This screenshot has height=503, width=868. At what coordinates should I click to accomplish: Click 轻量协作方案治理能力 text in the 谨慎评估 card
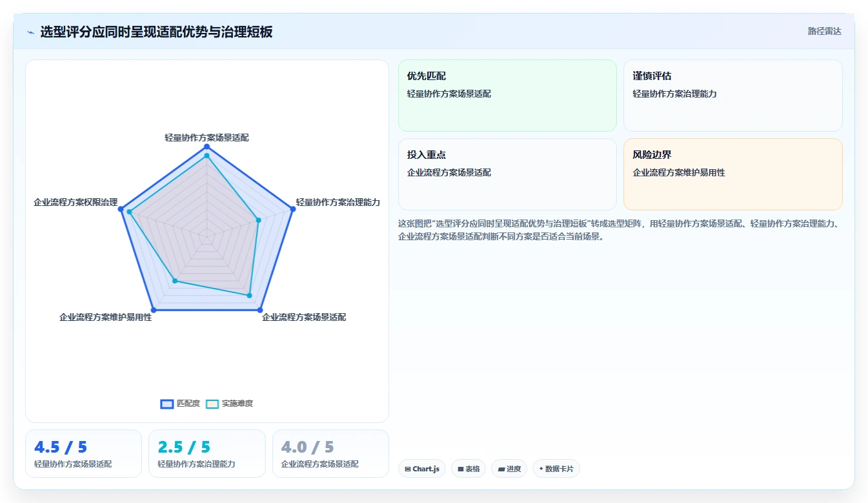[675, 94]
